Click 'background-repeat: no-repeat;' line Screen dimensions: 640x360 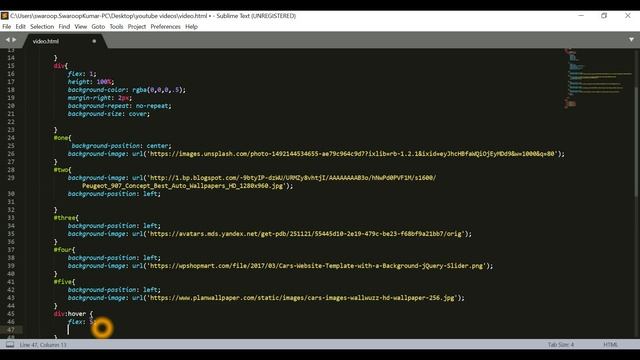click(x=120, y=106)
